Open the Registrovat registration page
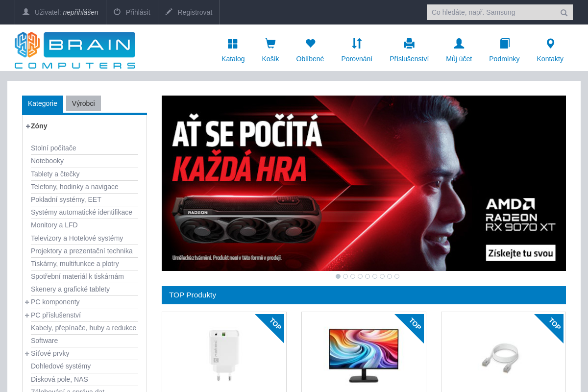 189,12
